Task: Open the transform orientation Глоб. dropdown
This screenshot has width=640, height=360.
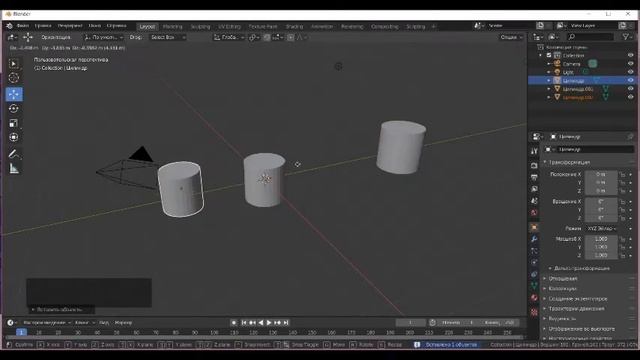Action: [x=229, y=37]
